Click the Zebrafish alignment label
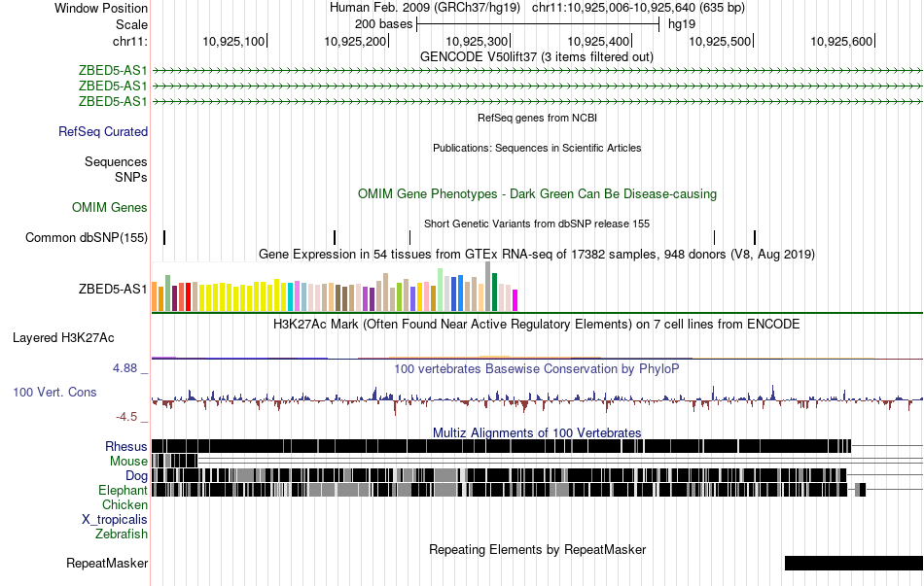924x586 pixels. 122,534
